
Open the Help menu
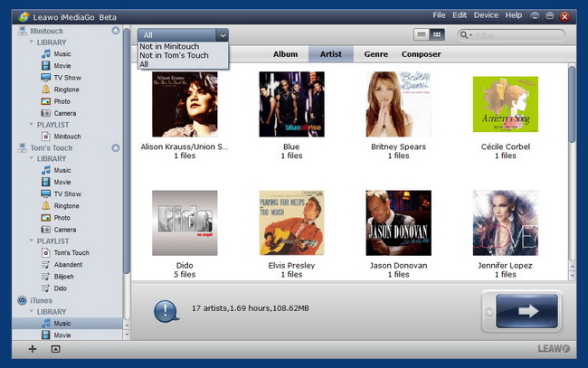tap(514, 15)
